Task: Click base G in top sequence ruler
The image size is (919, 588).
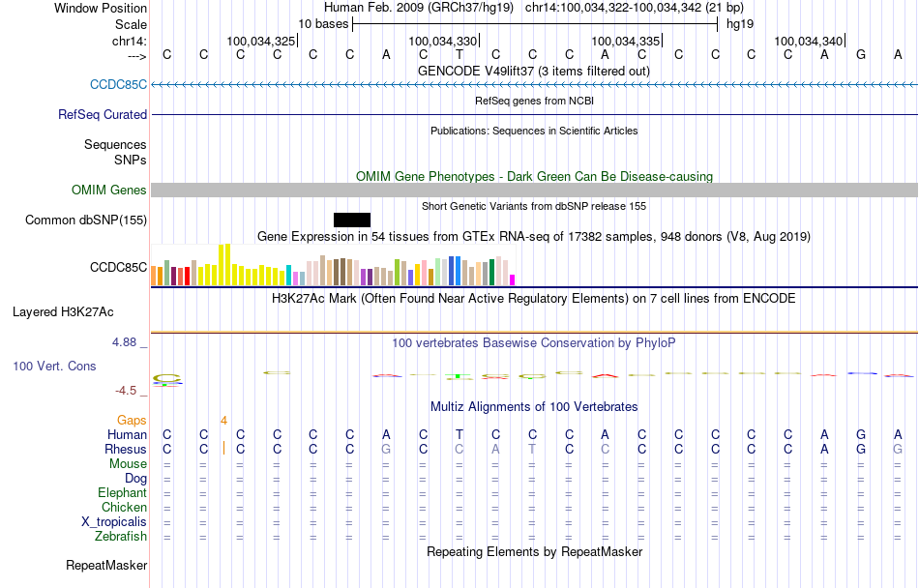Action: 861,54
